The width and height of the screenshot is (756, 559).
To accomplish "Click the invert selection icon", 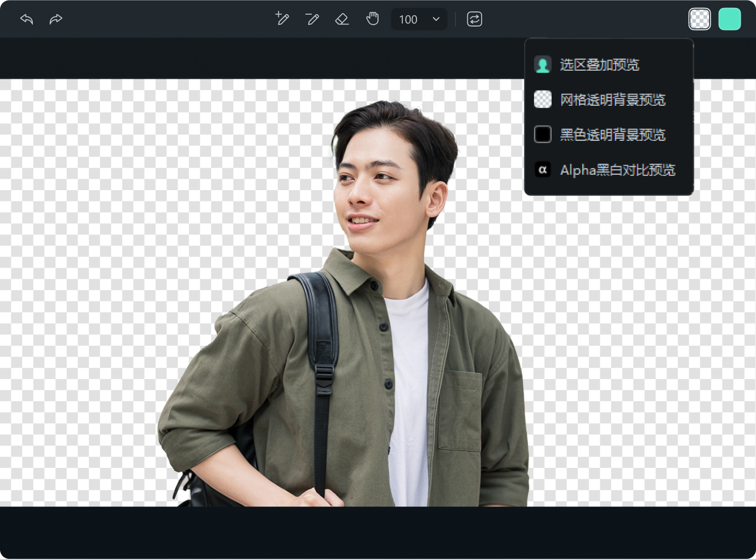I will 474,19.
